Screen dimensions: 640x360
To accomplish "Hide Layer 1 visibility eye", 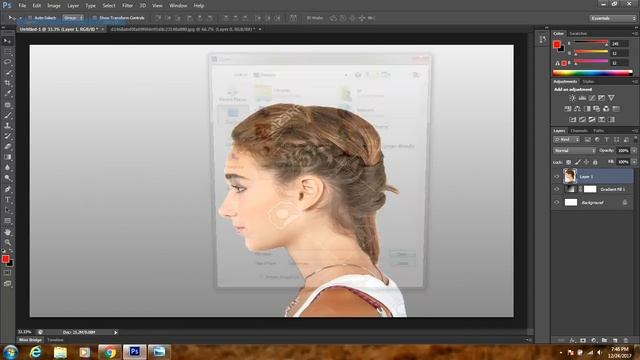I will point(557,176).
